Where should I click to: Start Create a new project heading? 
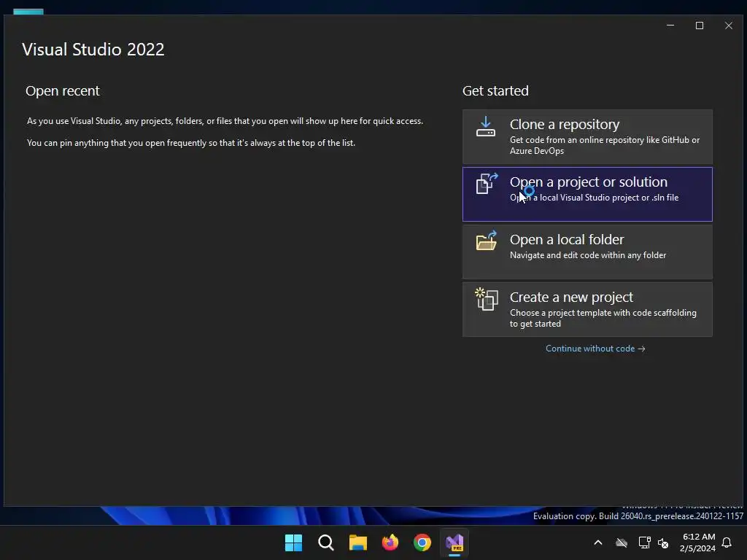pyautogui.click(x=571, y=297)
